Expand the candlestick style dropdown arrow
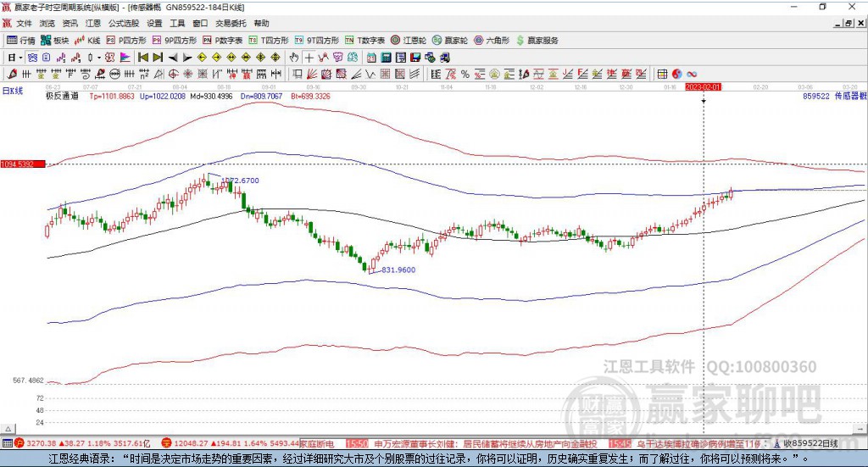The width and height of the screenshot is (868, 467). click(x=99, y=58)
